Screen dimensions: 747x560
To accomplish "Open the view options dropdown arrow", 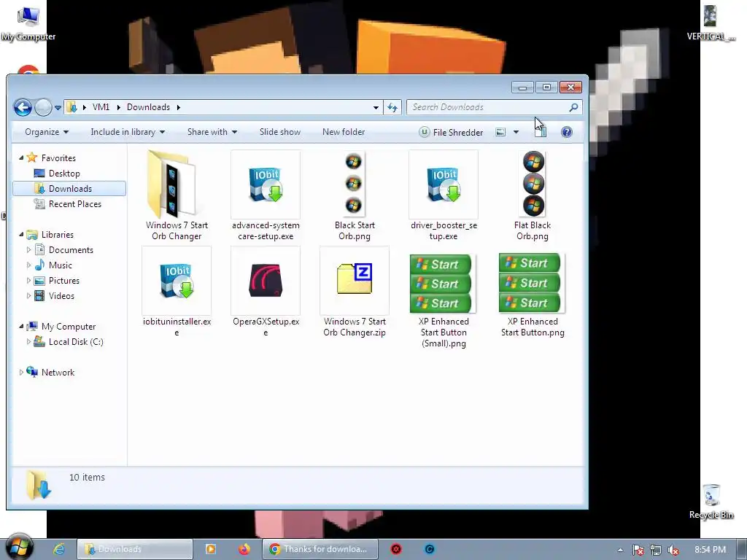I will (x=516, y=132).
